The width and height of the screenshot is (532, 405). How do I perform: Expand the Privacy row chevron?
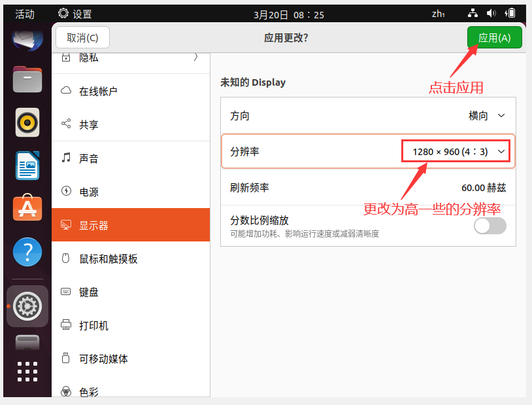pos(196,57)
